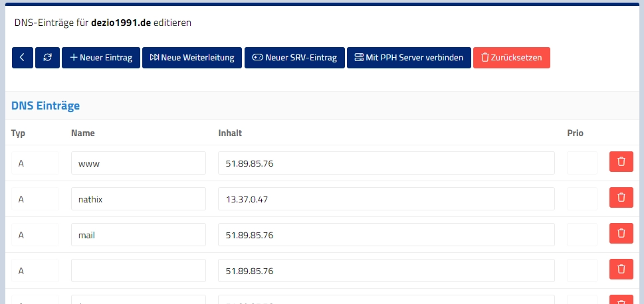Image resolution: width=644 pixels, height=304 pixels.
Task: Click the Typ field of the www row
Action: coord(35,163)
